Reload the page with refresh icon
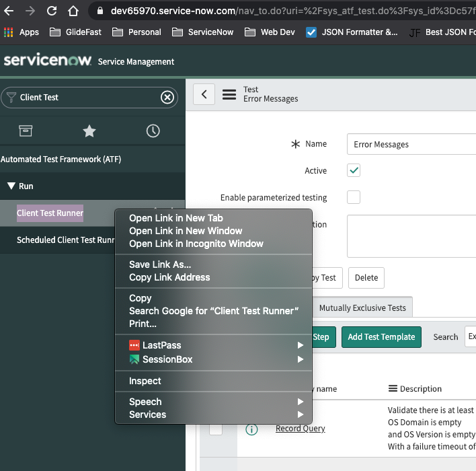 pos(52,11)
